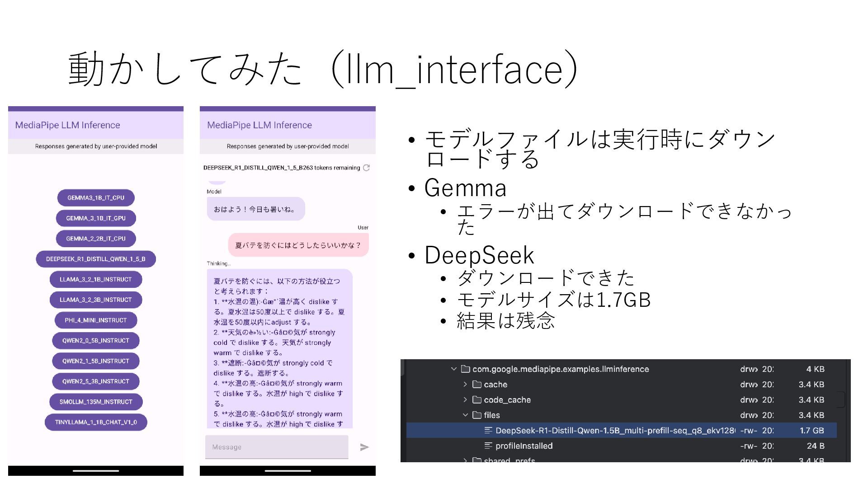Screen dimensions: 868x488
Task: Click the file icon beside profileInstalled
Action: 488,446
